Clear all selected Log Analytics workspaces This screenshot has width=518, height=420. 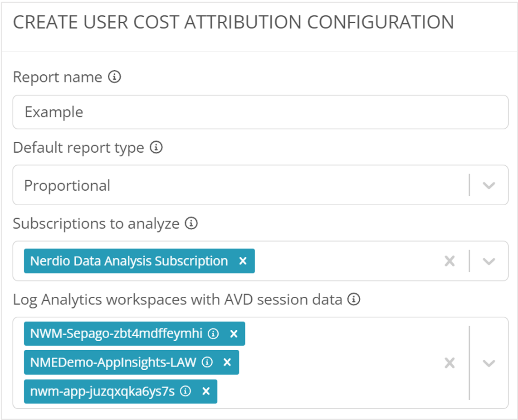click(x=449, y=363)
